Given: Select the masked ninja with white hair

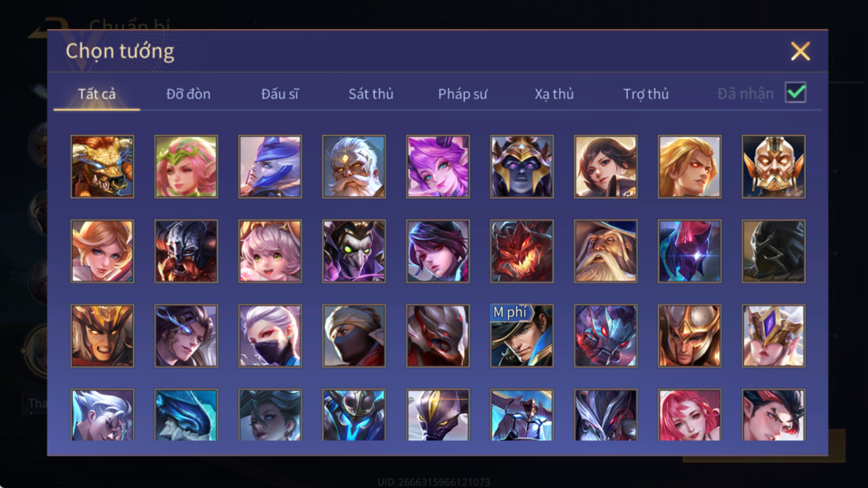Looking at the screenshot, I should 270,336.
